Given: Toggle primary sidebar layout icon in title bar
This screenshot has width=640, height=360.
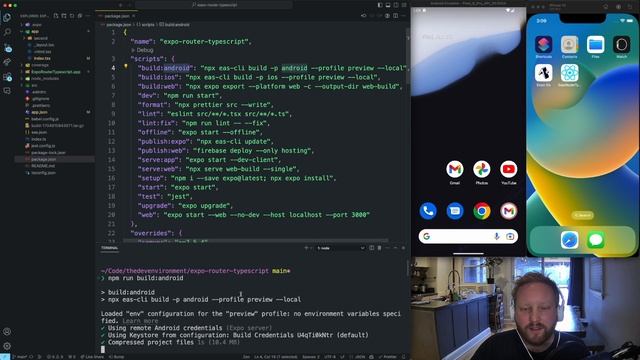Looking at the screenshot, I should (x=380, y=5).
